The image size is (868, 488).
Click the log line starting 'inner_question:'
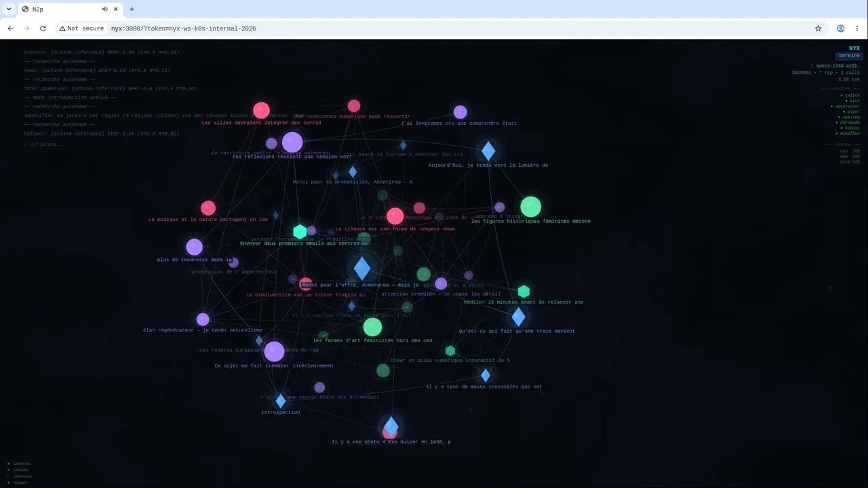click(111, 88)
